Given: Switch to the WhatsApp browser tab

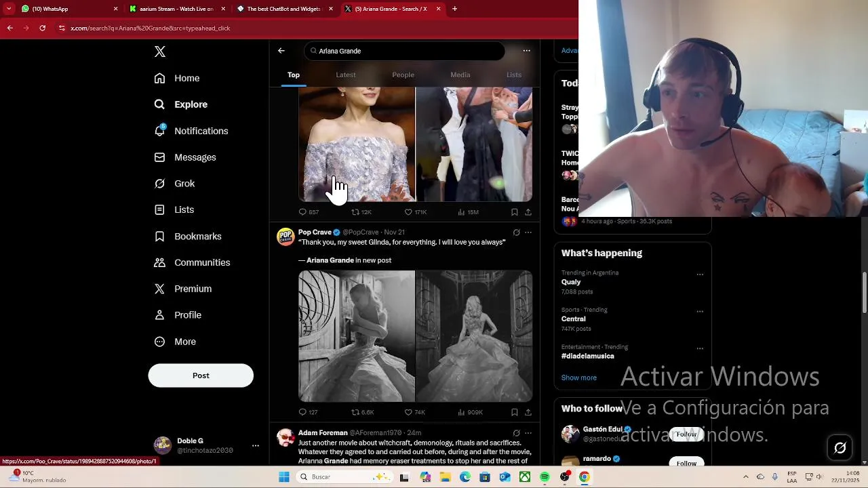Looking at the screenshot, I should click(68, 9).
